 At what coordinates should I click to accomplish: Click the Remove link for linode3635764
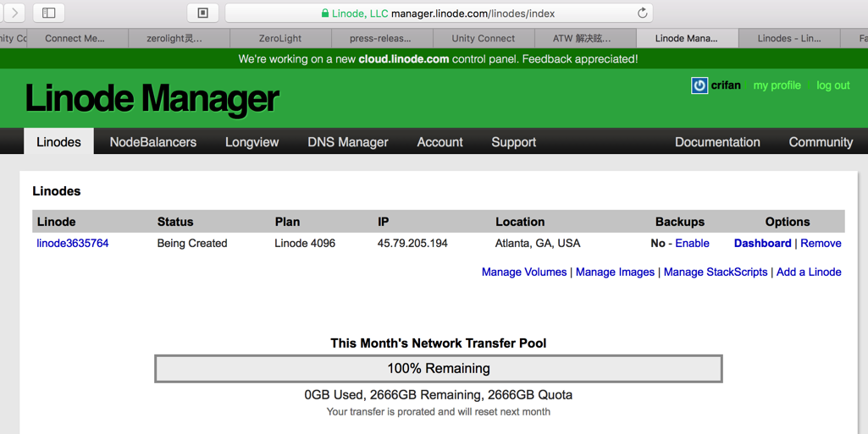coord(821,244)
